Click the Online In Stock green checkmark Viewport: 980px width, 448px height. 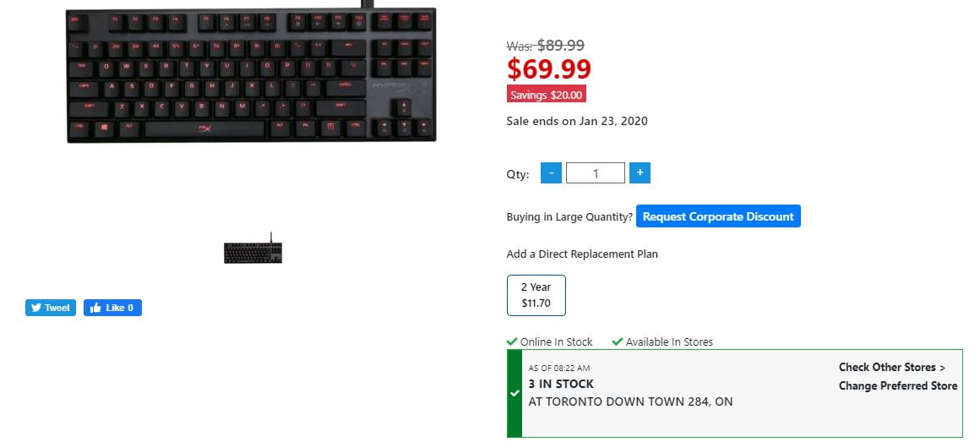coord(512,341)
